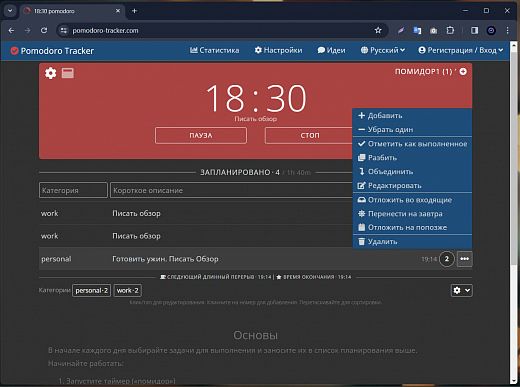Select Добавить in the context menu
520x387 pixels.
(412, 115)
